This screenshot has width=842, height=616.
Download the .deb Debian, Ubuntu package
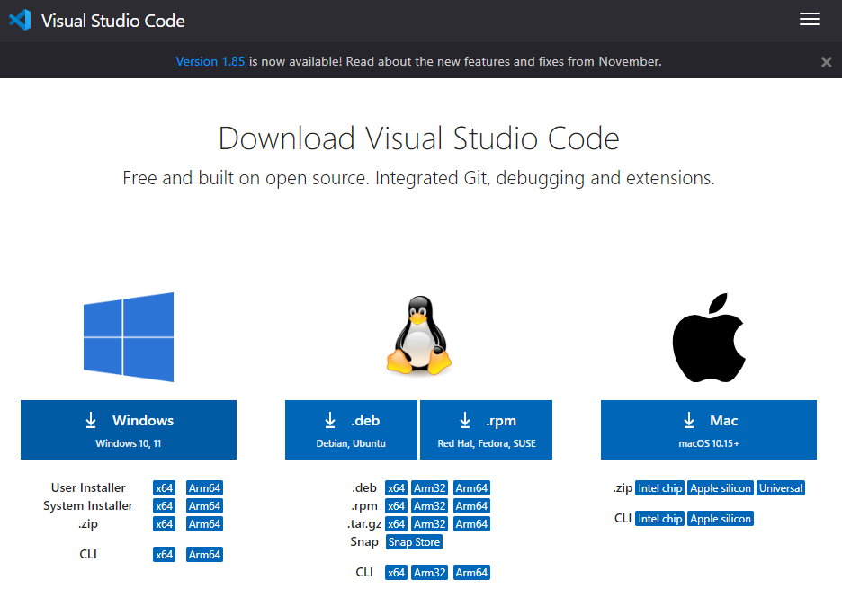tap(351, 430)
